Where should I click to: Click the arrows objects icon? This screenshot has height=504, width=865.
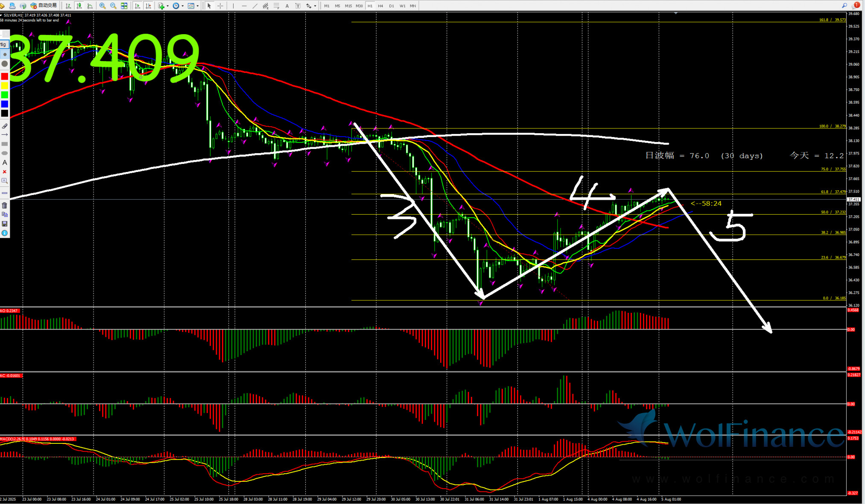309,6
